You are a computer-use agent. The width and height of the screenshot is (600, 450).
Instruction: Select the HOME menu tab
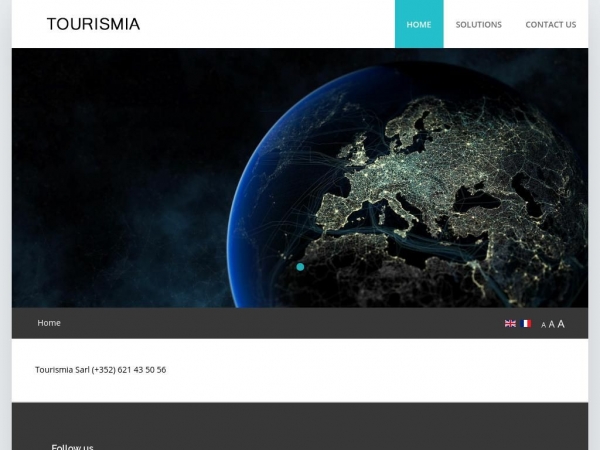[x=419, y=24]
